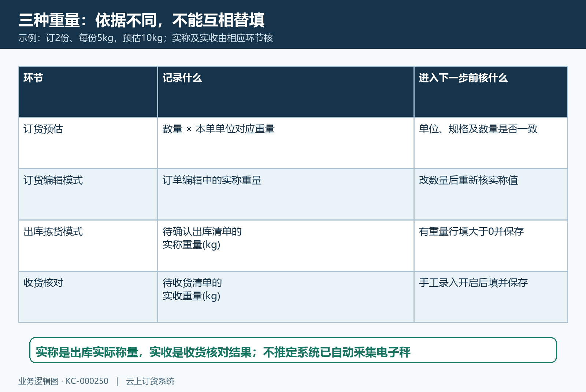Click the cell 有重量行填大于0并保存

pyautogui.click(x=491, y=246)
